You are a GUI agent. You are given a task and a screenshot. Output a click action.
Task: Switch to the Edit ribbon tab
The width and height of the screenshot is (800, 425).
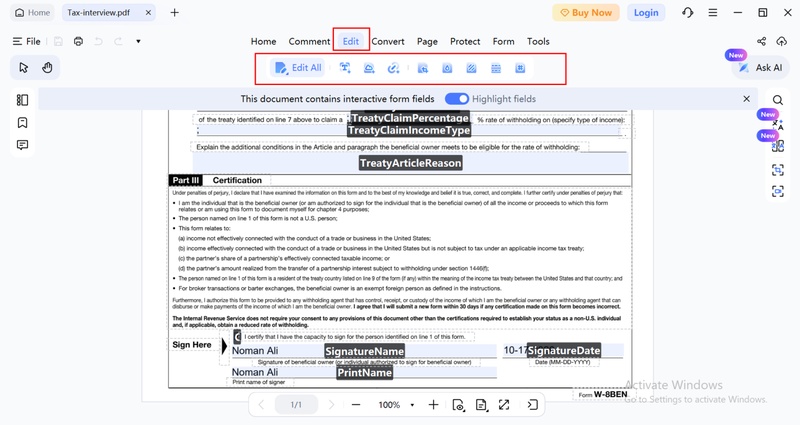(351, 41)
